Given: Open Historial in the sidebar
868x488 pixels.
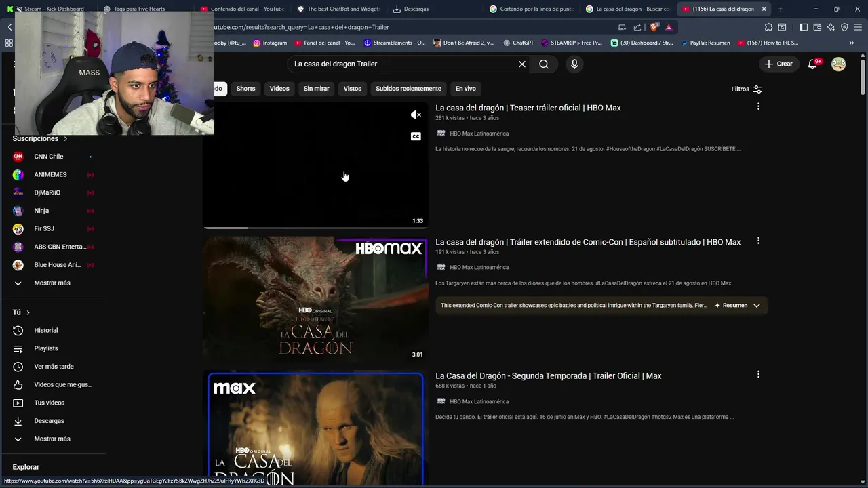Looking at the screenshot, I should point(53,330).
